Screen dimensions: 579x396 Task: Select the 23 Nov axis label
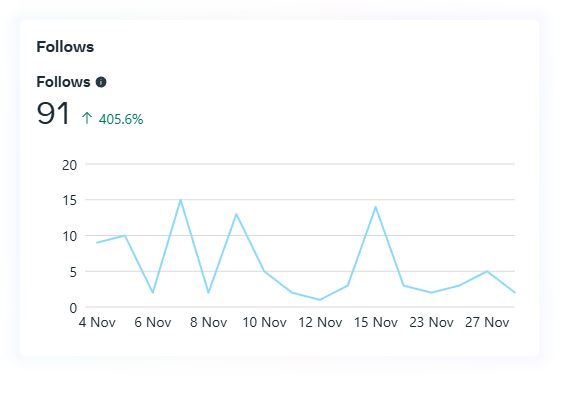431,322
